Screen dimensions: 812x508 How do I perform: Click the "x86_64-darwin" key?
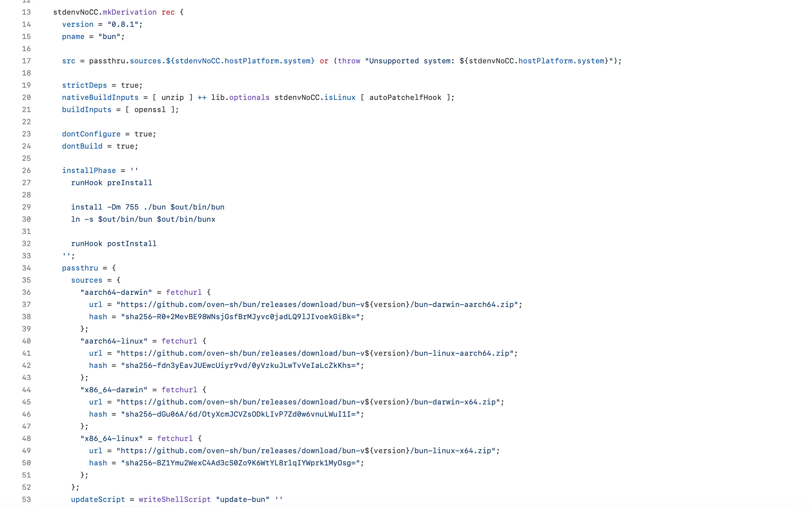click(114, 390)
